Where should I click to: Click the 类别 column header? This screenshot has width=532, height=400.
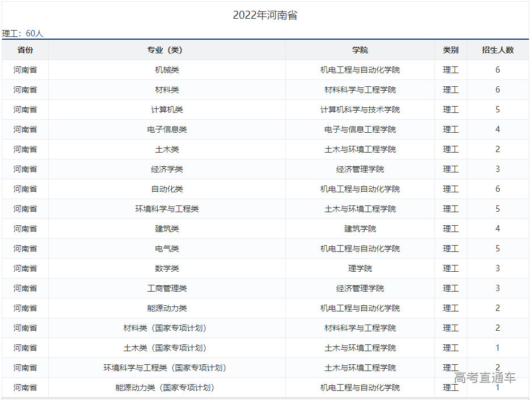coord(450,50)
